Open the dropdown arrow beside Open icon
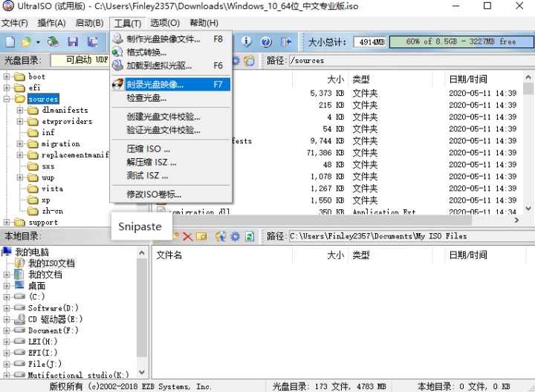Screen dimensions: 535x392 tap(38, 42)
